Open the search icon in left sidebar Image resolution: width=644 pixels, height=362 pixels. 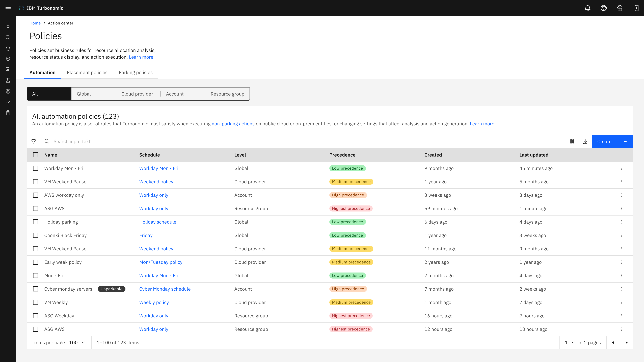point(8,38)
